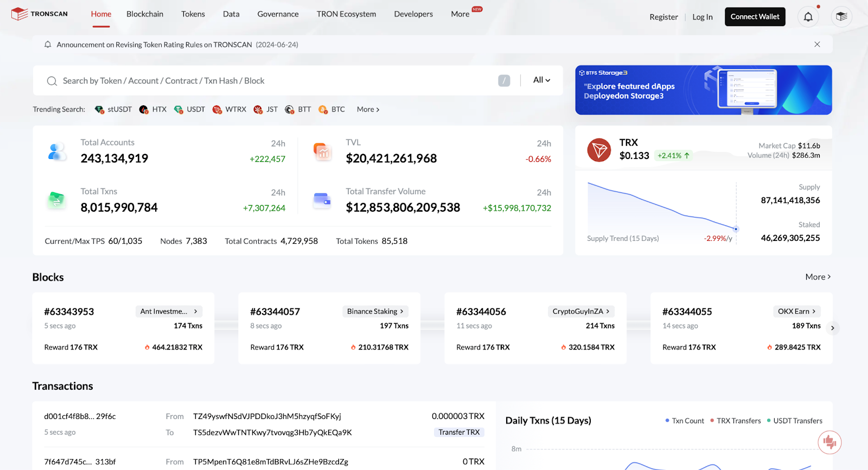
Task: Click the TVL chart icon
Action: (322, 151)
